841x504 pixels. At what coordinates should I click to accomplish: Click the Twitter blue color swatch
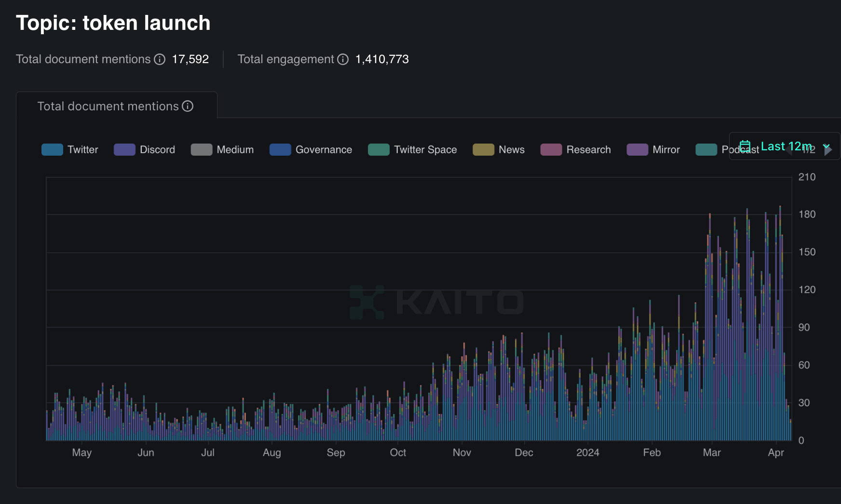(52, 150)
